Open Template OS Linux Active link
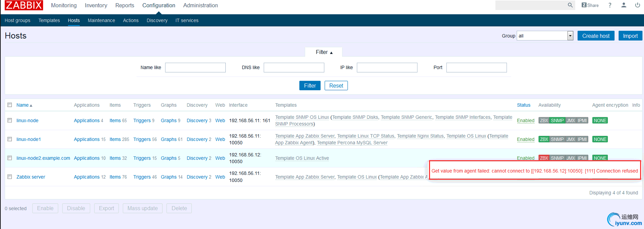Viewport: 644px width, 229px height. [x=302, y=158]
